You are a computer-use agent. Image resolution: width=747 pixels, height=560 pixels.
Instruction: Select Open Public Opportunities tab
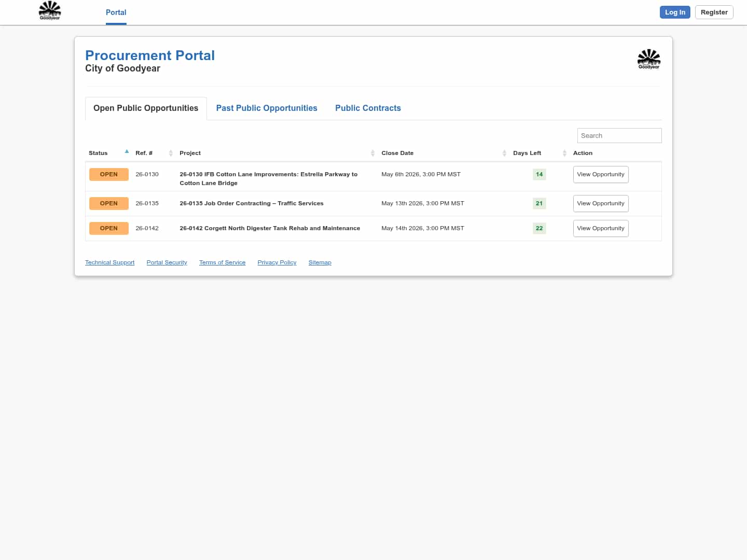(x=146, y=108)
